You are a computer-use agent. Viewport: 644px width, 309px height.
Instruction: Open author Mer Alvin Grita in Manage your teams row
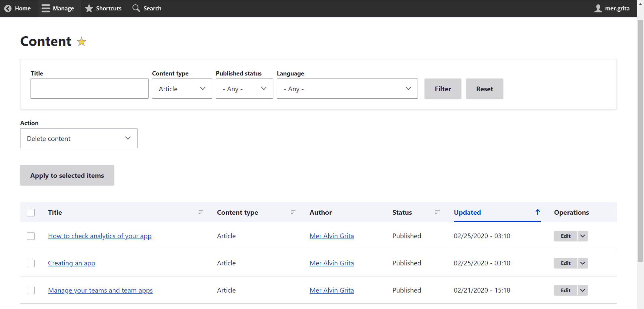tap(332, 290)
